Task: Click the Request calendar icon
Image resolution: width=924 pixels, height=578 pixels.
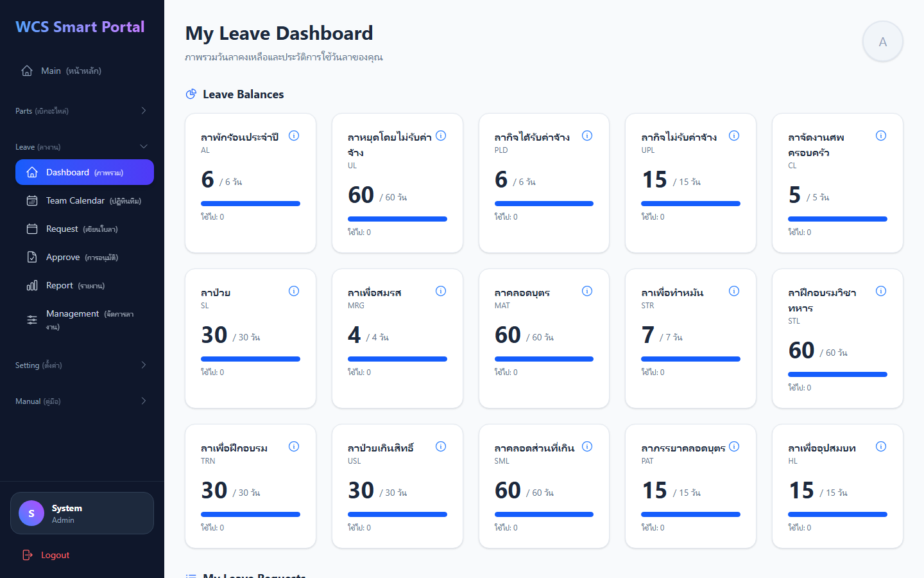Action: point(32,229)
